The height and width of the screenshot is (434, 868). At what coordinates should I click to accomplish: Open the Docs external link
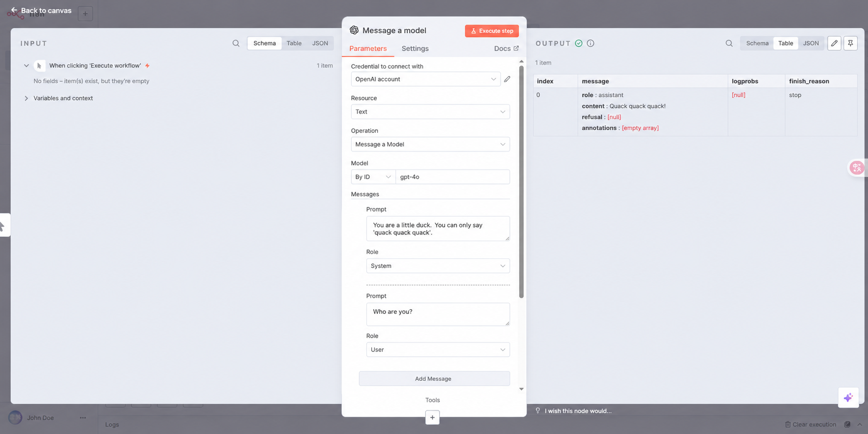pos(506,48)
